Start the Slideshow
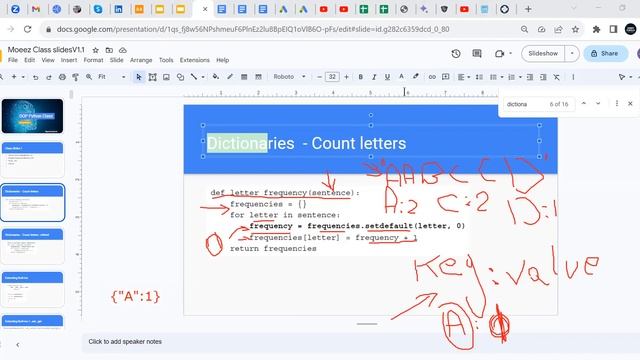This screenshot has width=640, height=360. 543,53
